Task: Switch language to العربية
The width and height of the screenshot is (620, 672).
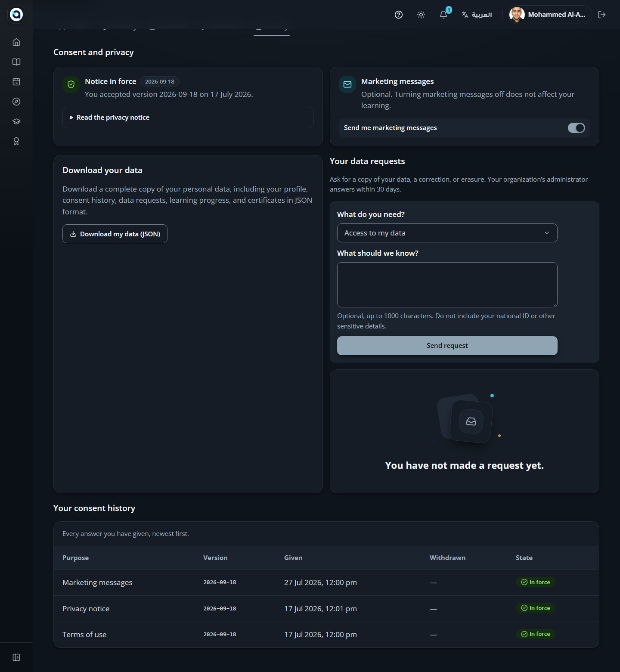Action: (477, 15)
